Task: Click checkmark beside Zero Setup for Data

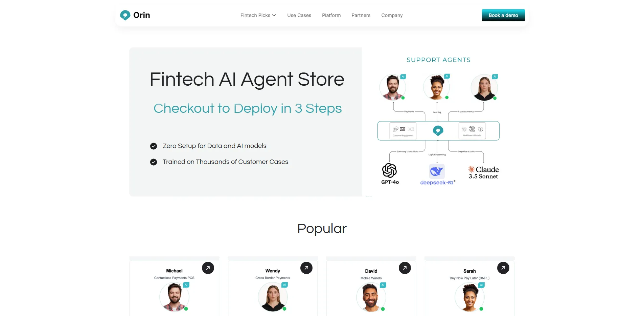Action: pos(154,146)
